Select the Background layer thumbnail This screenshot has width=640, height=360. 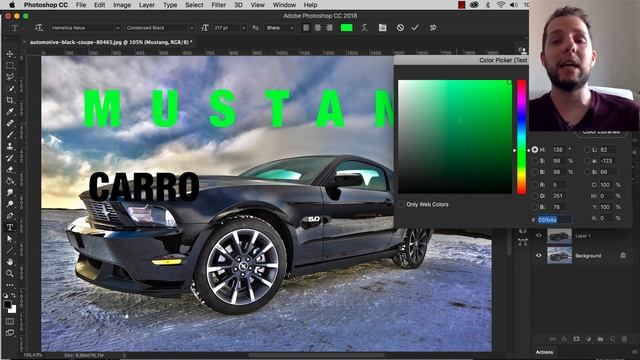coord(559,256)
